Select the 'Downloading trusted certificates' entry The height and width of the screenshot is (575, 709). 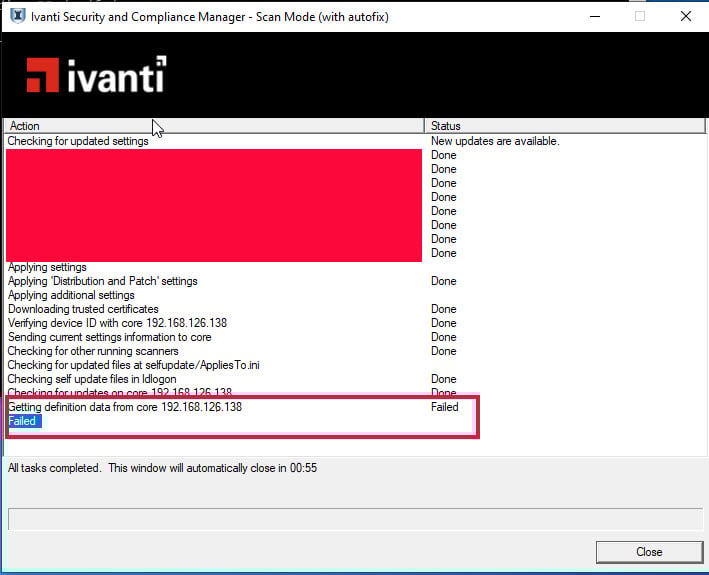click(x=83, y=309)
